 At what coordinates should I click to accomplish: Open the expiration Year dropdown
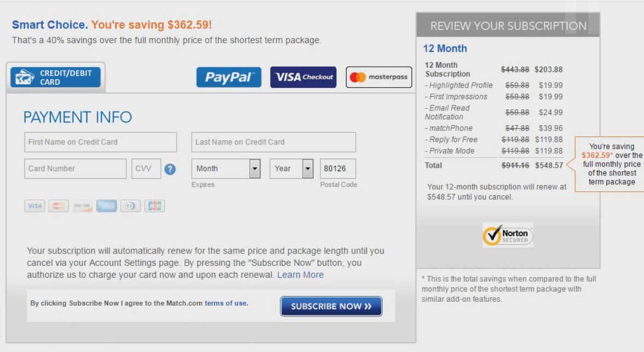click(291, 169)
